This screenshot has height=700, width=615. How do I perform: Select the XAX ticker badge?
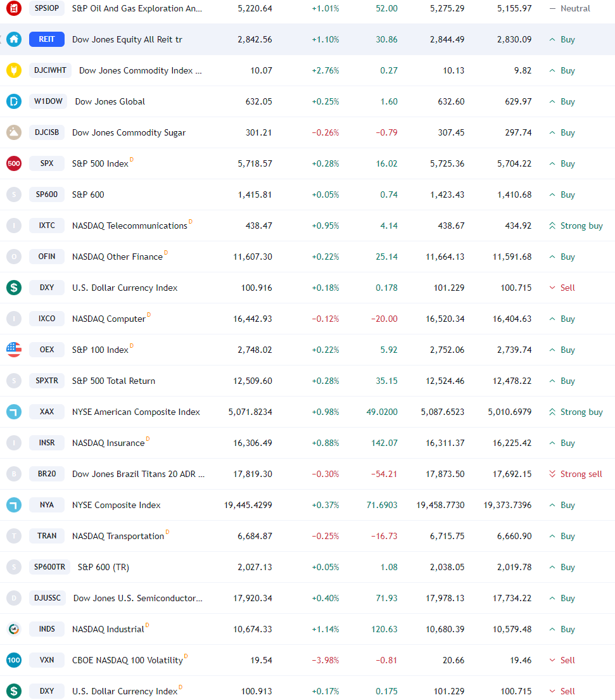pos(47,412)
